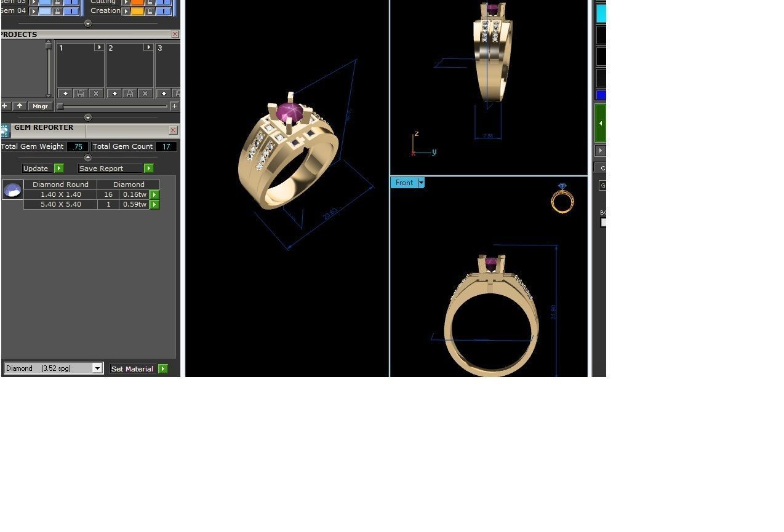
Task: Click green arrow for 0.59tw row
Action: coord(154,204)
